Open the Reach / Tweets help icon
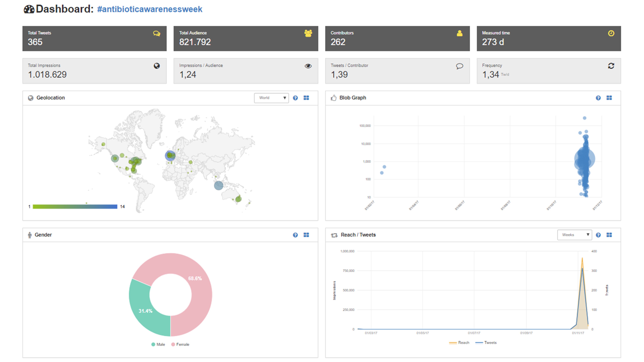 pyautogui.click(x=598, y=235)
